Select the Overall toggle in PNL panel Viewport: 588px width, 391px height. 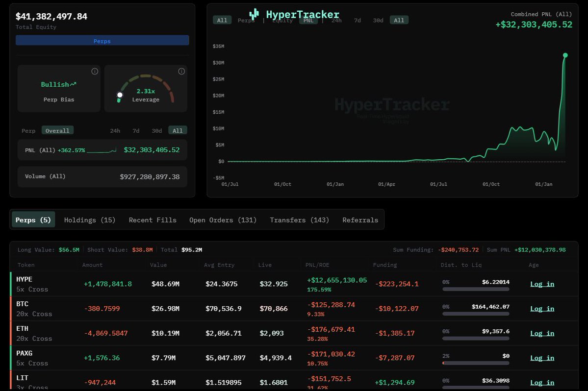tap(57, 130)
